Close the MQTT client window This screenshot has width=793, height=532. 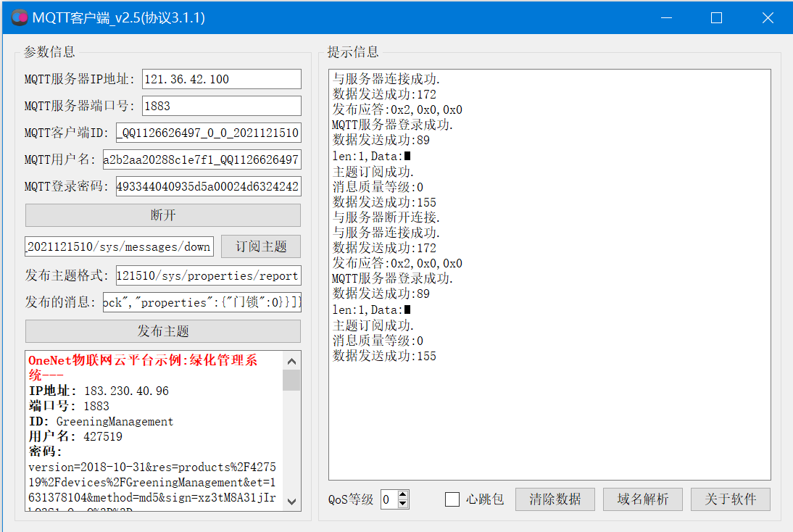click(x=767, y=17)
